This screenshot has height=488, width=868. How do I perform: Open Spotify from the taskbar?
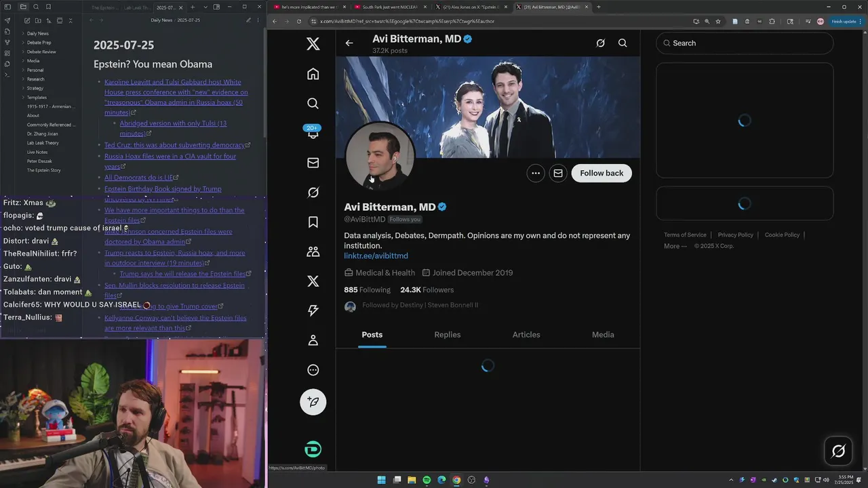(x=427, y=480)
